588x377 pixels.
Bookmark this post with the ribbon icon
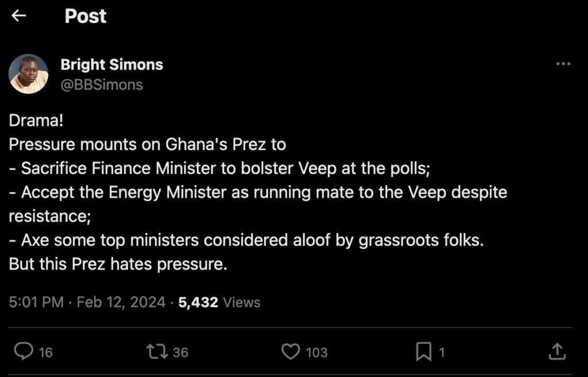pyautogui.click(x=423, y=351)
